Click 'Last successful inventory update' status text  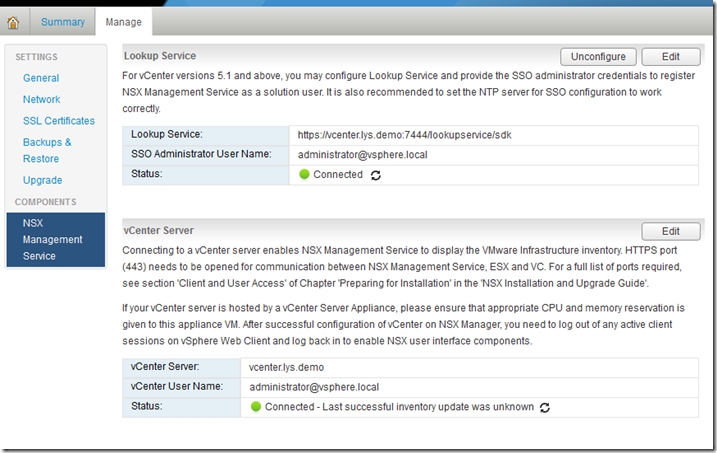point(399,407)
